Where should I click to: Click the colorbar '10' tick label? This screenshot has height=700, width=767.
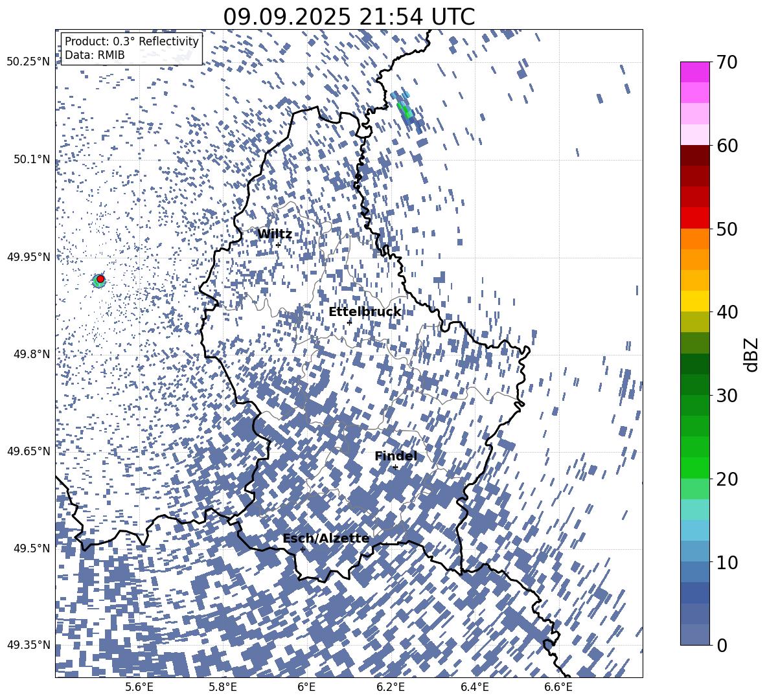(727, 562)
